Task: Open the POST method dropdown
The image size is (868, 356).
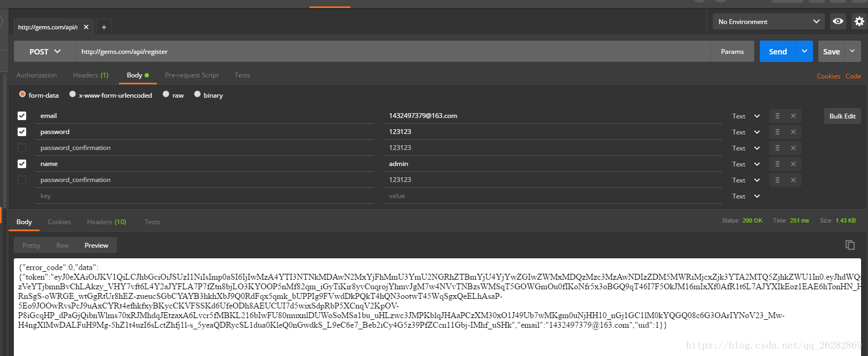Action: click(x=45, y=52)
